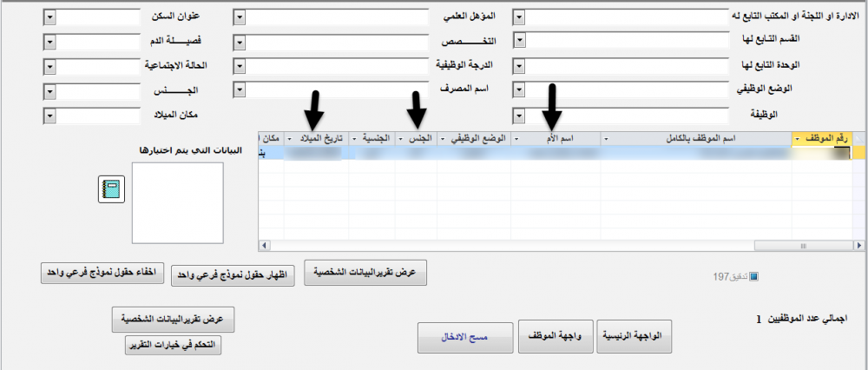Open the فصيلة الدم dropdown
Image resolution: width=868 pixels, height=370 pixels.
(49, 42)
